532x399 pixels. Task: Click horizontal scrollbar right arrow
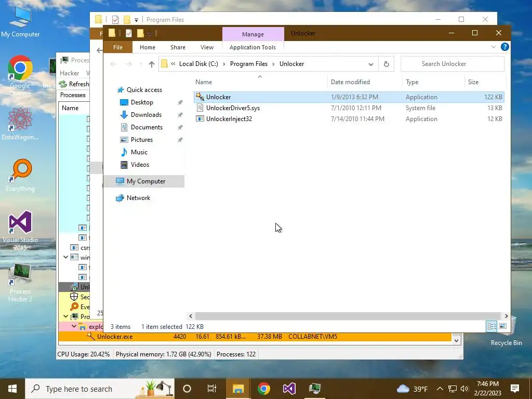[506, 316]
